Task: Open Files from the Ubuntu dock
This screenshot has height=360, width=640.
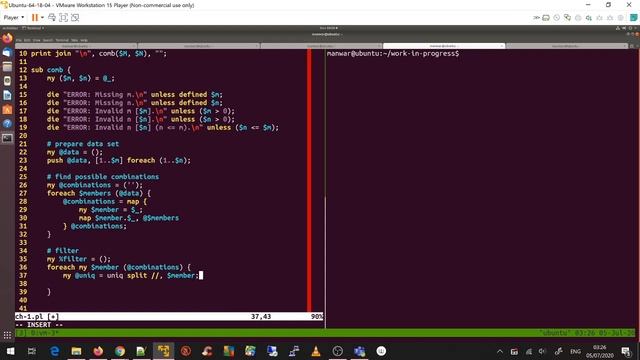Action: [7, 67]
